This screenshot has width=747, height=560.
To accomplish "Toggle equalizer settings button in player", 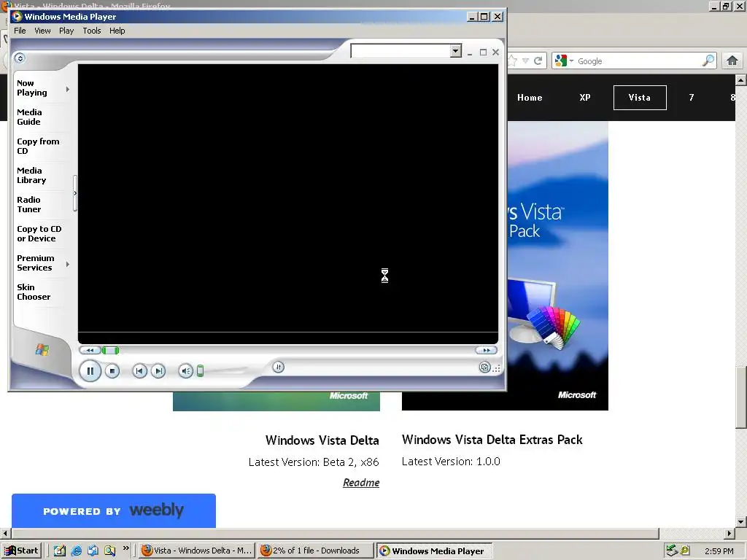I will tap(278, 367).
